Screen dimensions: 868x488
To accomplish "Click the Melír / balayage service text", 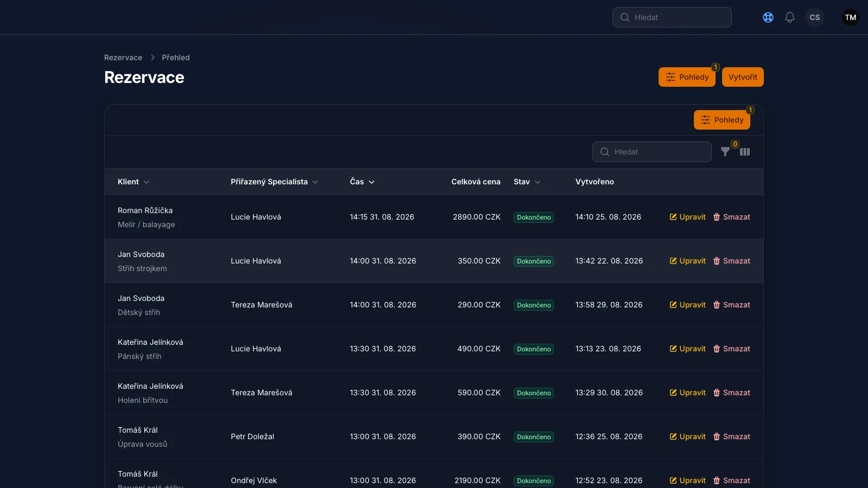I will (x=146, y=224).
